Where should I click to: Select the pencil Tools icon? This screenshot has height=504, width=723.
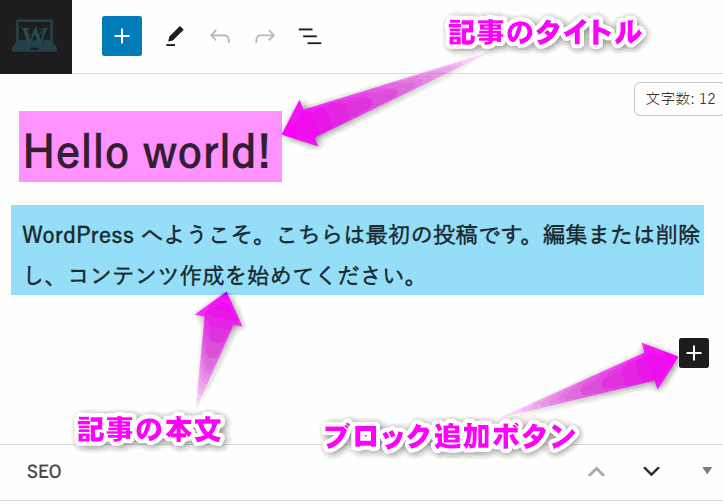tap(175, 37)
